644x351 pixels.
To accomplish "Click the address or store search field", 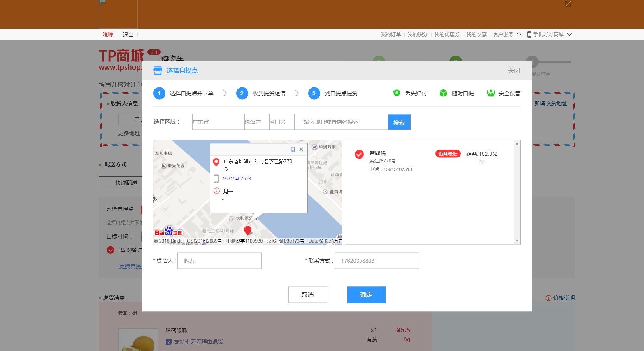I will click(x=341, y=122).
